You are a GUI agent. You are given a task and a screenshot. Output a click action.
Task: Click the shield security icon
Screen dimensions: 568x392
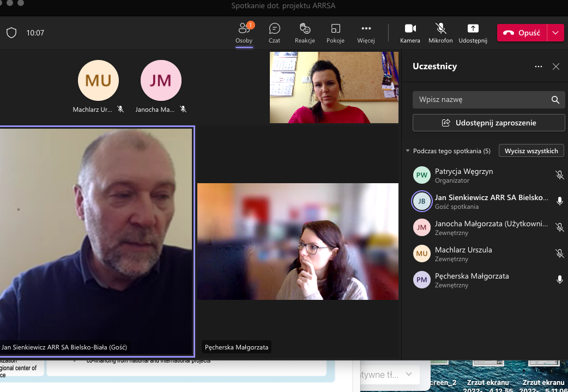click(11, 33)
